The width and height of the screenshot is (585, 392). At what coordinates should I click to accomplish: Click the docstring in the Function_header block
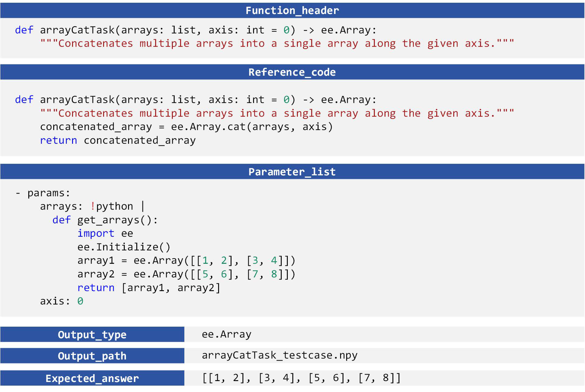(277, 43)
